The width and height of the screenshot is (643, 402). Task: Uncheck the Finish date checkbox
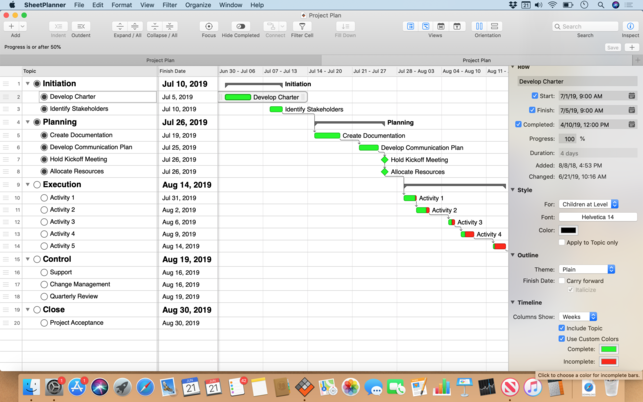tap(532, 110)
